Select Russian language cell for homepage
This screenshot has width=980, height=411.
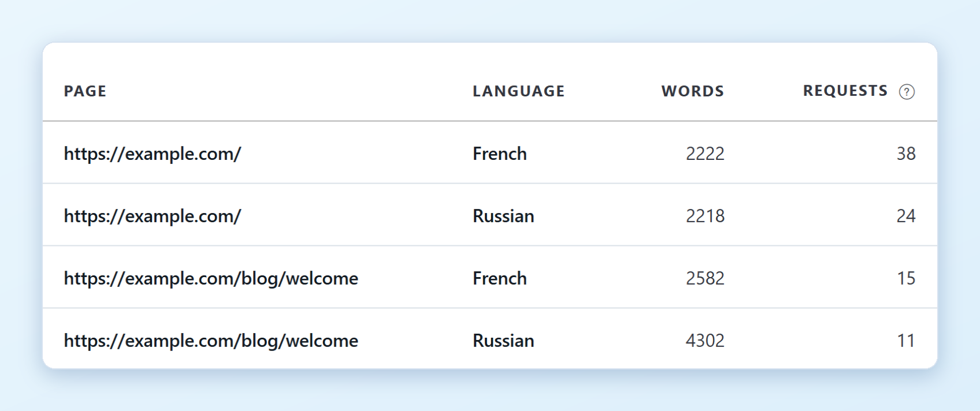point(503,216)
